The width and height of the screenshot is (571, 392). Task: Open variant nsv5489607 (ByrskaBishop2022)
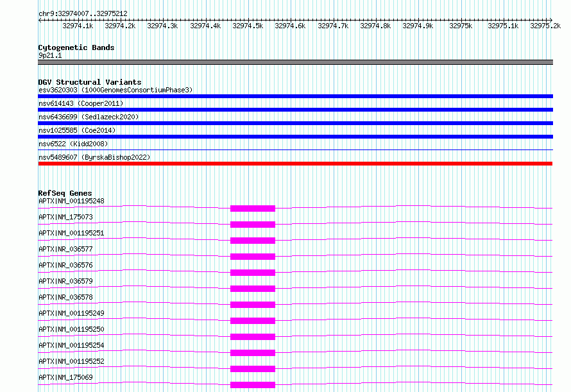pyautogui.click(x=94, y=157)
